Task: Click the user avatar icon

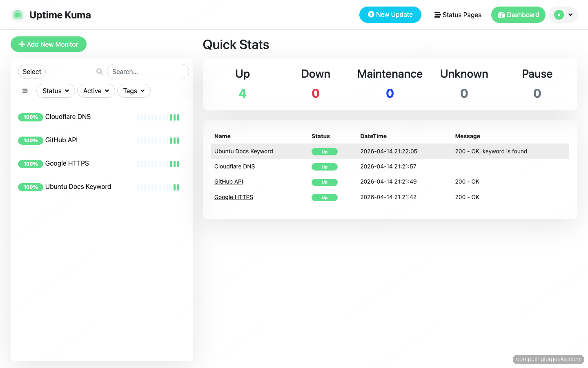Action: tap(559, 14)
